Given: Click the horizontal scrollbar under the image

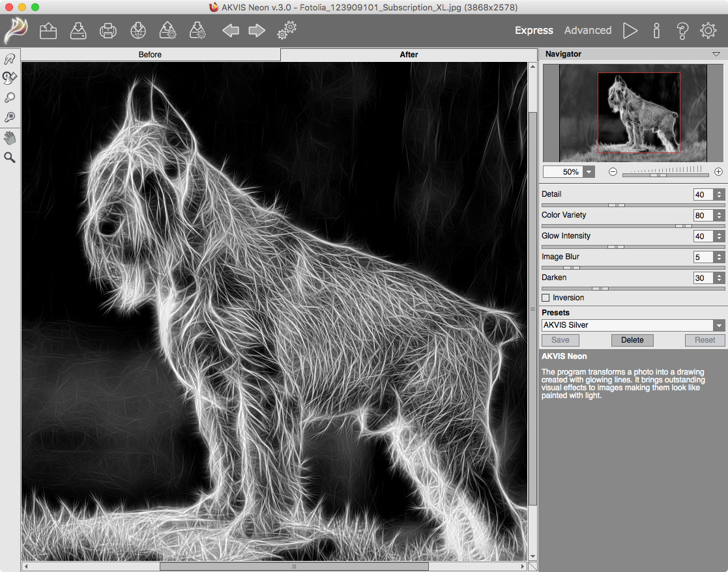Looking at the screenshot, I should coord(295,566).
